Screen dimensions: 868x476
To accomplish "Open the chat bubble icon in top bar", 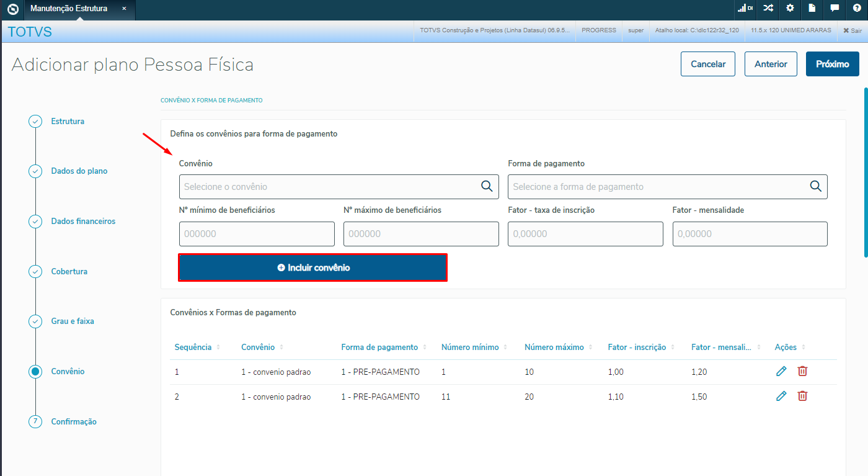I will pos(835,8).
